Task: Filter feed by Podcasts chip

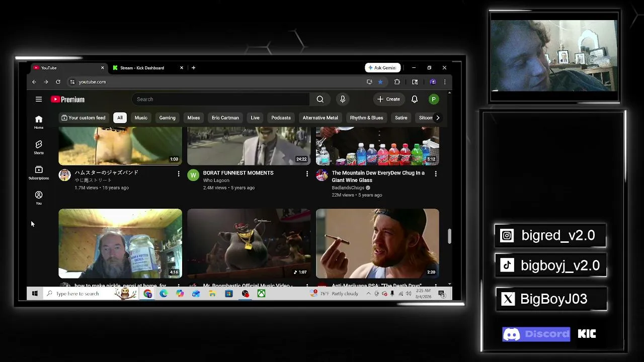Action: coord(281,118)
